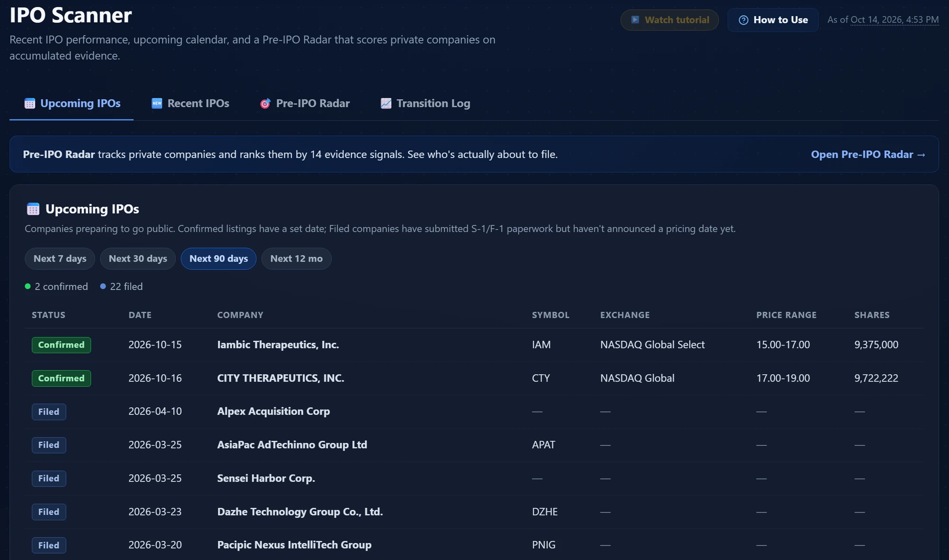Click the Filed badge for Alpex Acquisition Corp

coord(49,412)
